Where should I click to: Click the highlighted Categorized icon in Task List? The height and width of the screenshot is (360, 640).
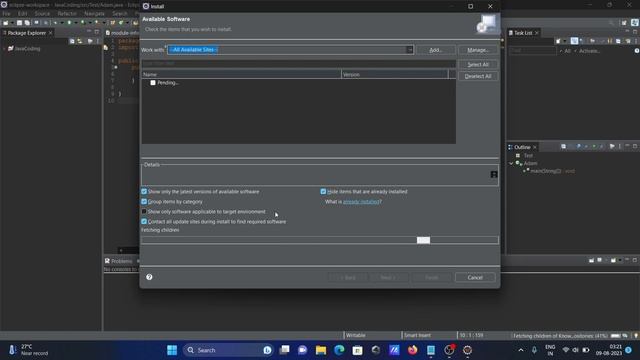click(x=574, y=41)
